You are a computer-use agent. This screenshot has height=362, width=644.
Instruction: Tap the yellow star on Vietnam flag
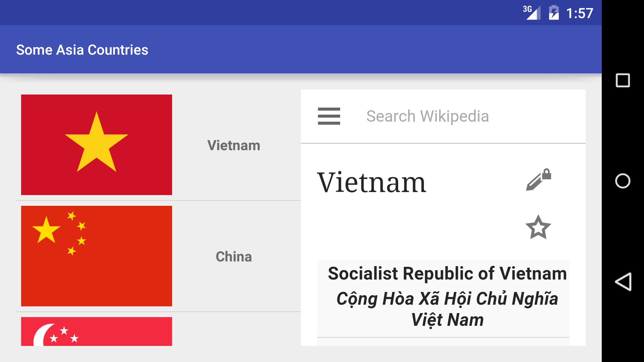(97, 142)
